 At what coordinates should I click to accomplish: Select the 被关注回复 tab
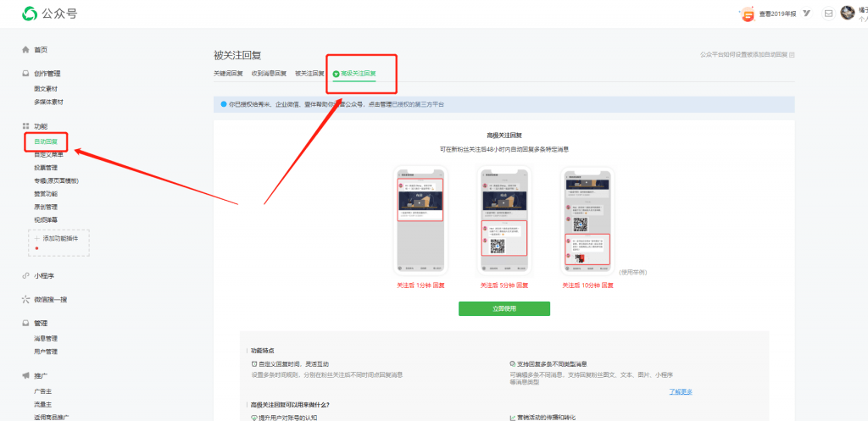(309, 74)
